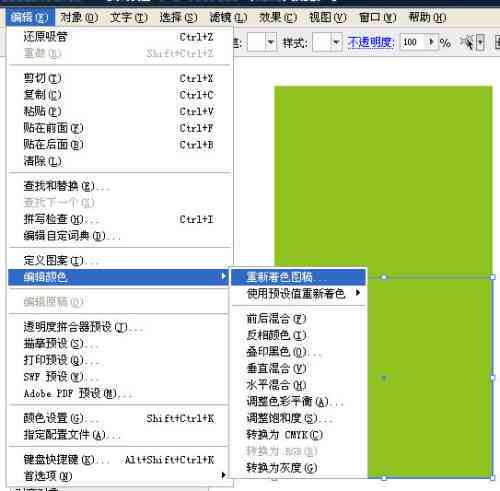Open the 编辑 menu in the menu bar
Viewport: 500px width, 491px height.
pos(30,17)
